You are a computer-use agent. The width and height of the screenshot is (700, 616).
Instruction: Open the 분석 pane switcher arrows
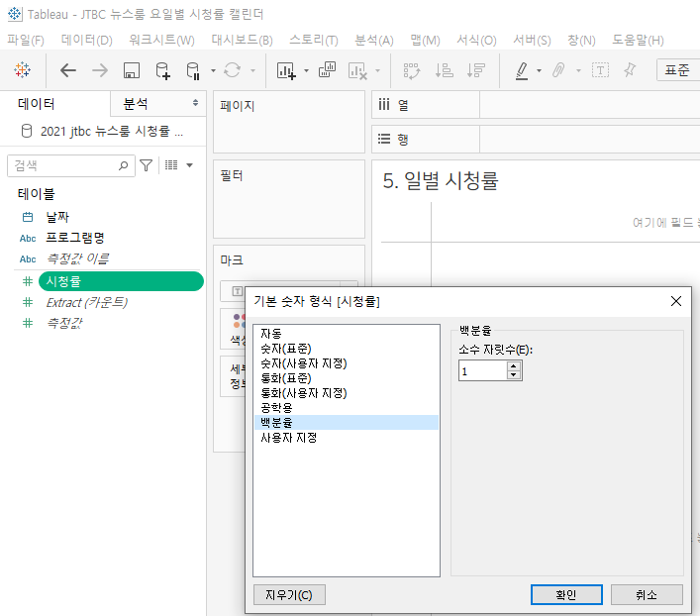pos(195,103)
